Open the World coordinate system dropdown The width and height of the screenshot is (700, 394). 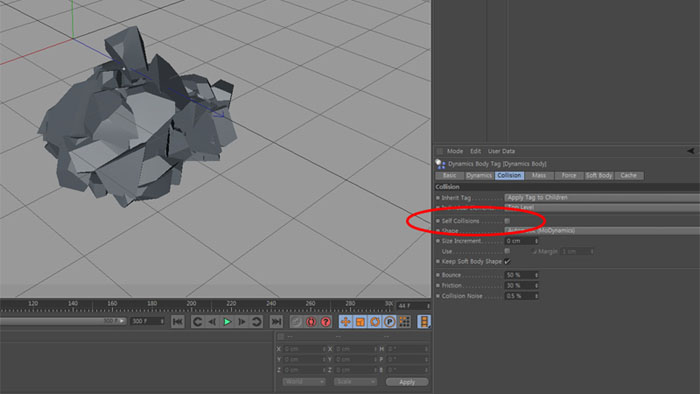pos(303,382)
